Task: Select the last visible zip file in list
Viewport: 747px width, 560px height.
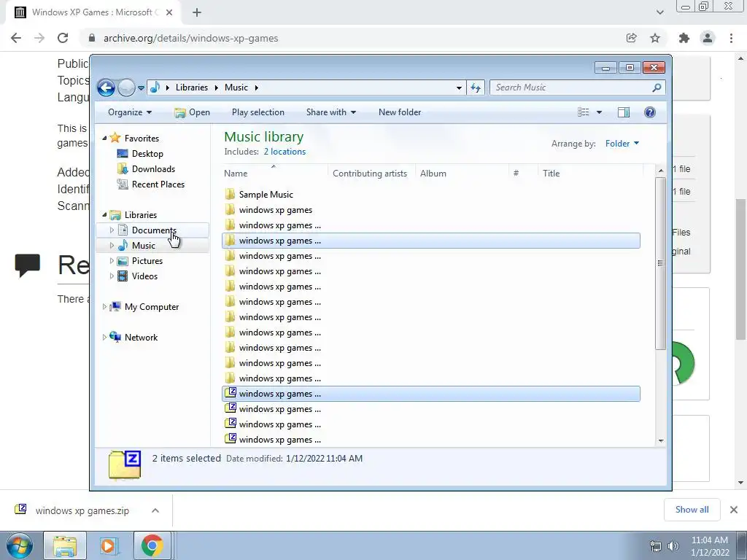Action: tap(279, 440)
